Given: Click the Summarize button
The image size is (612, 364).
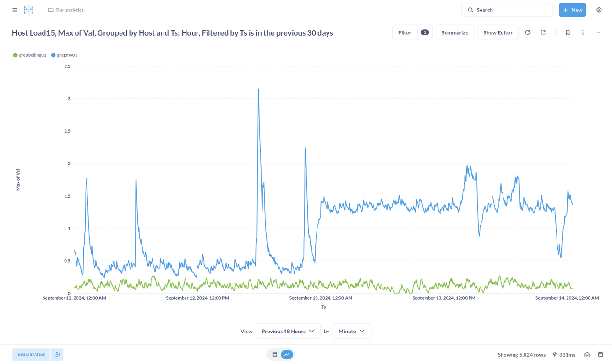Looking at the screenshot, I should [x=455, y=32].
